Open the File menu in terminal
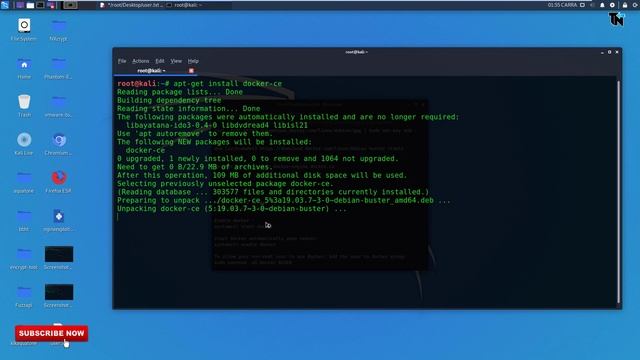This screenshot has width=640, height=360. pyautogui.click(x=122, y=61)
